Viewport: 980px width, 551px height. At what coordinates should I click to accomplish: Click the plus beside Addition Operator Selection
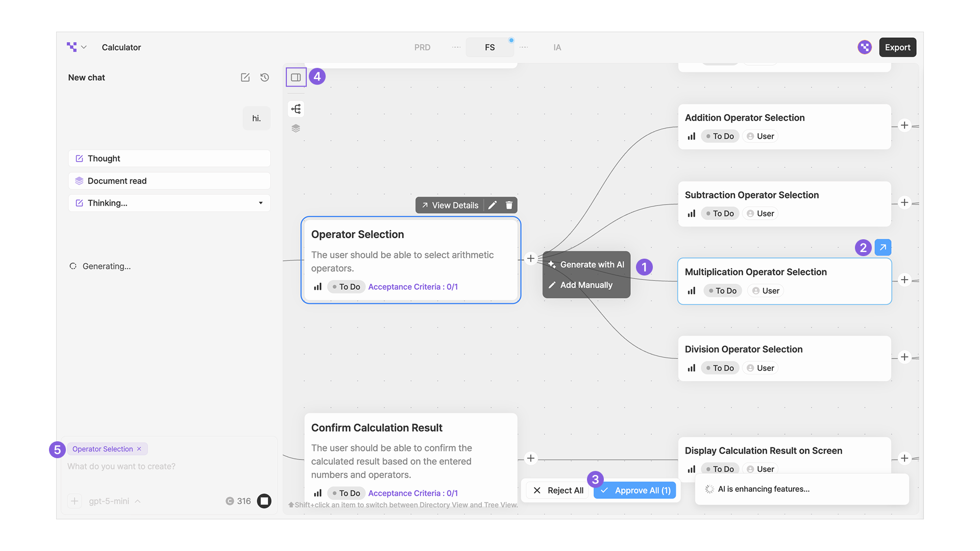[904, 126]
